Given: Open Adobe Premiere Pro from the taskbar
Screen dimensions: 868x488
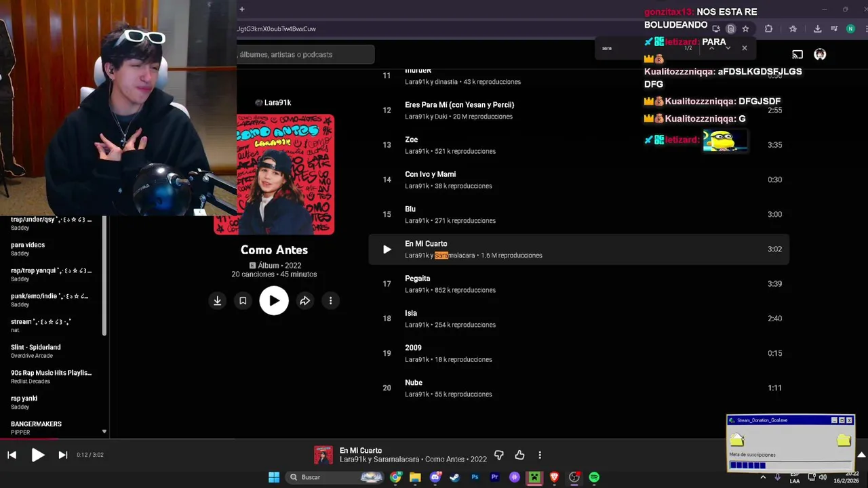Looking at the screenshot, I should [x=494, y=477].
